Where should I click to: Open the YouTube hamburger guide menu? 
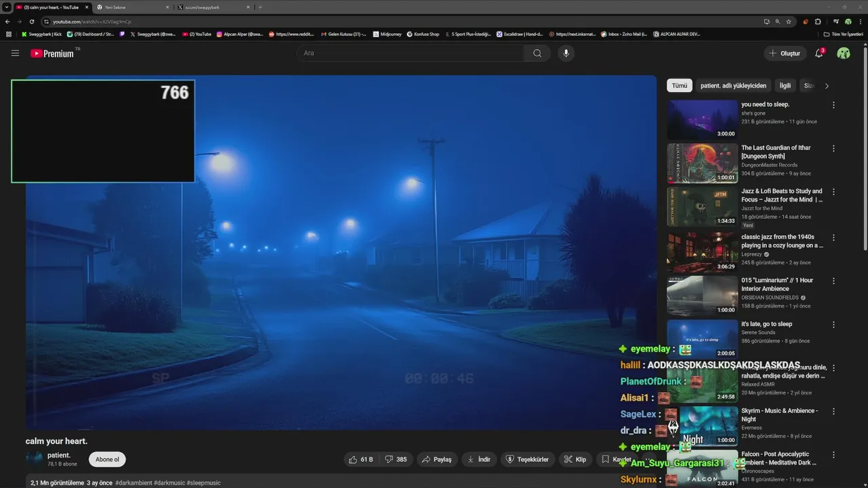point(15,53)
